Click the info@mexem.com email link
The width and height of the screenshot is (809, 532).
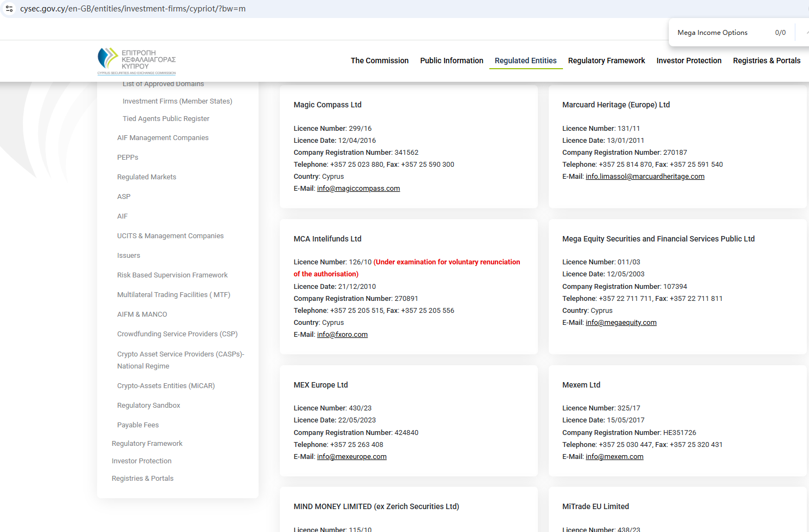tap(614, 457)
